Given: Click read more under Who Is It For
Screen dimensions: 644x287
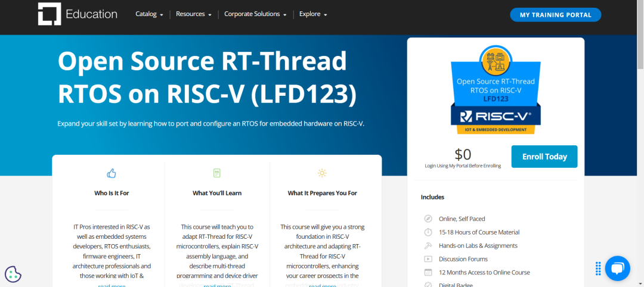Looking at the screenshot, I should [112, 286].
